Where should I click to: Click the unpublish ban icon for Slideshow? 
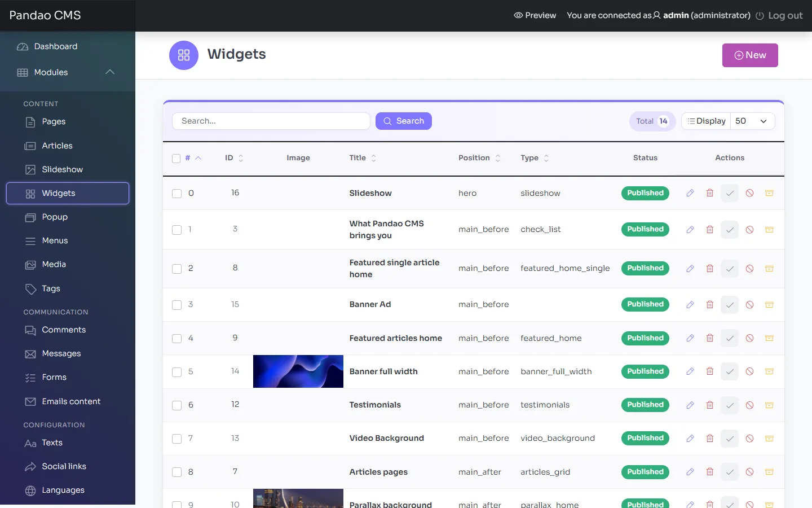[x=749, y=193]
